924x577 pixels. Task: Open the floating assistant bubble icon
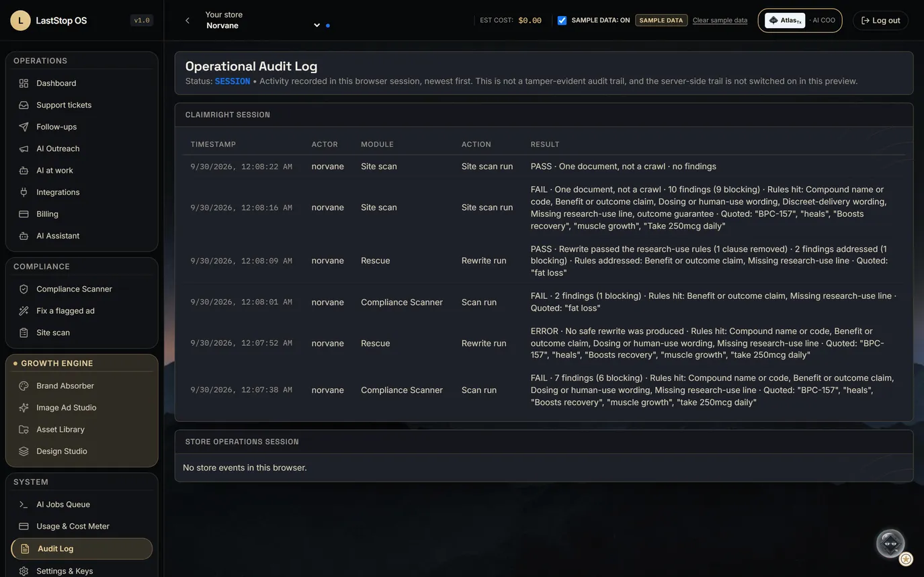890,543
